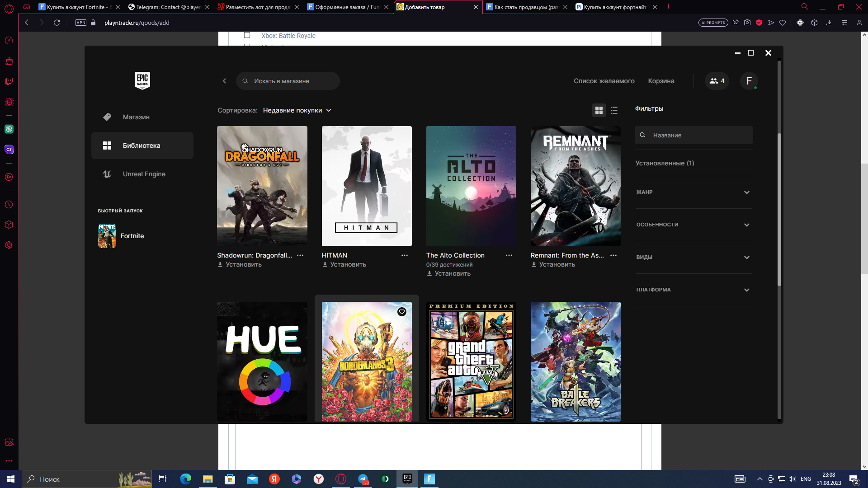The width and height of the screenshot is (868, 488).
Task: Open the Корзина cart
Action: pyautogui.click(x=661, y=81)
